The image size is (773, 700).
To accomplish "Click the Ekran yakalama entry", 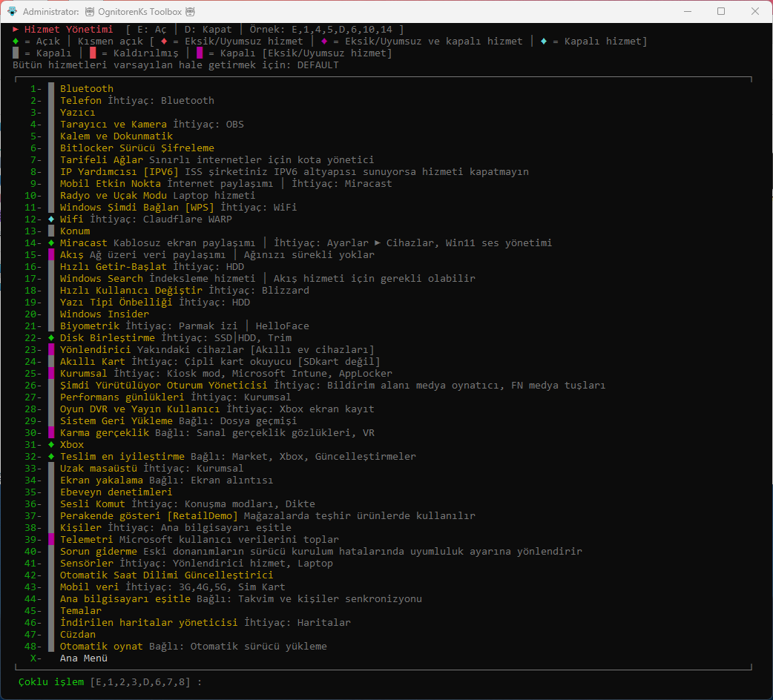I will [102, 481].
